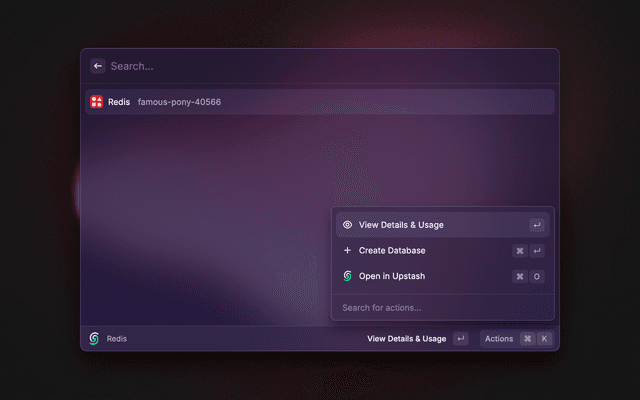Choose Create Database from actions menu
This screenshot has height=400, width=640.
click(392, 251)
